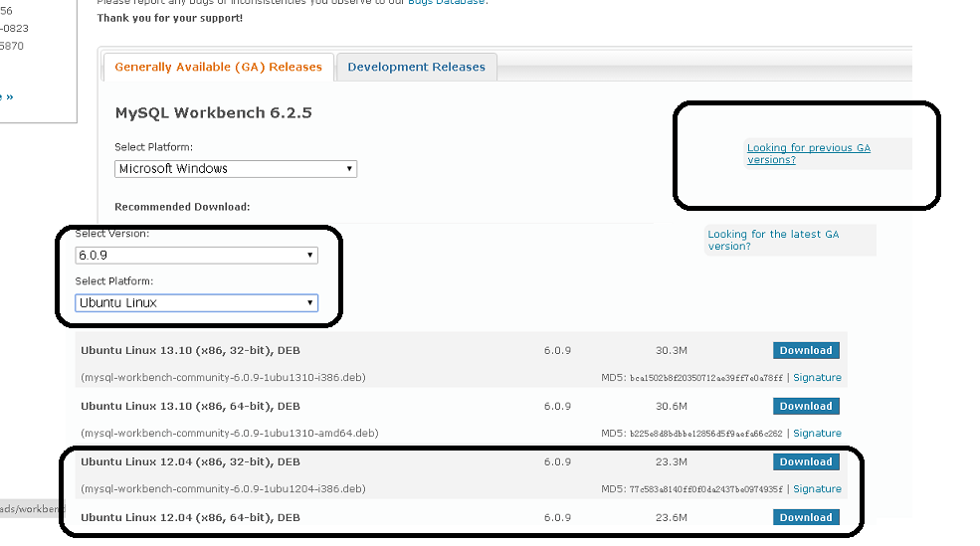Viewport: 980px width, 546px height.
Task: Click the Recommended Download label
Action: point(182,207)
